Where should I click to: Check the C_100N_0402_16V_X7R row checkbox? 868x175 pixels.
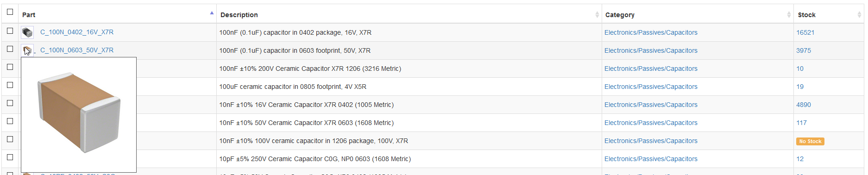[10, 31]
